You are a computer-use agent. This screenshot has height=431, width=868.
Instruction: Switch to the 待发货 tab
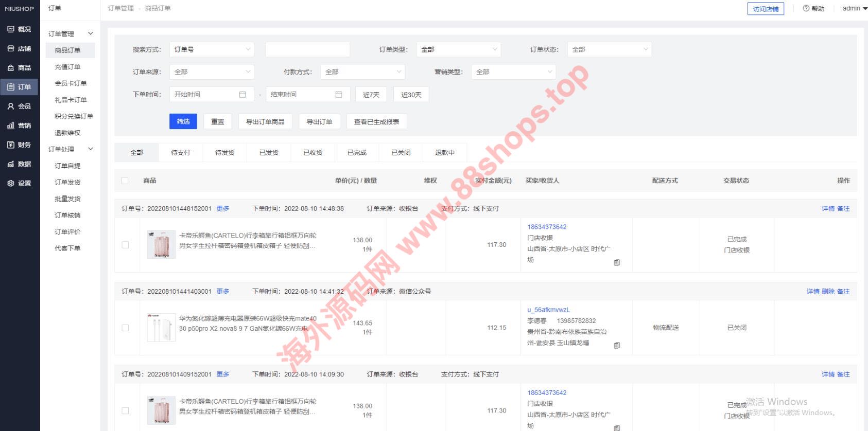tap(224, 153)
